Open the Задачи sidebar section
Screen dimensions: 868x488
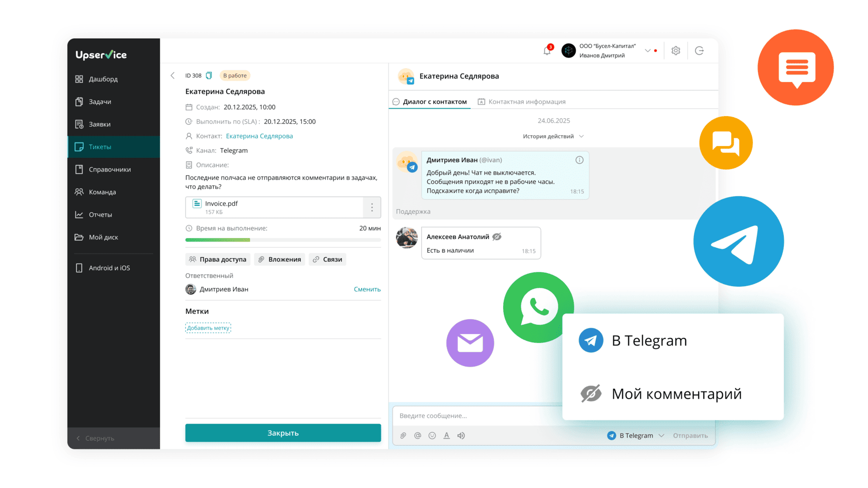pyautogui.click(x=113, y=102)
